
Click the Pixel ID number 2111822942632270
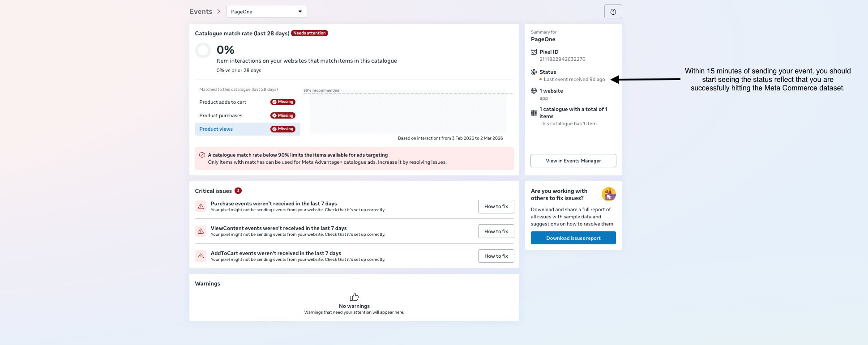point(562,59)
